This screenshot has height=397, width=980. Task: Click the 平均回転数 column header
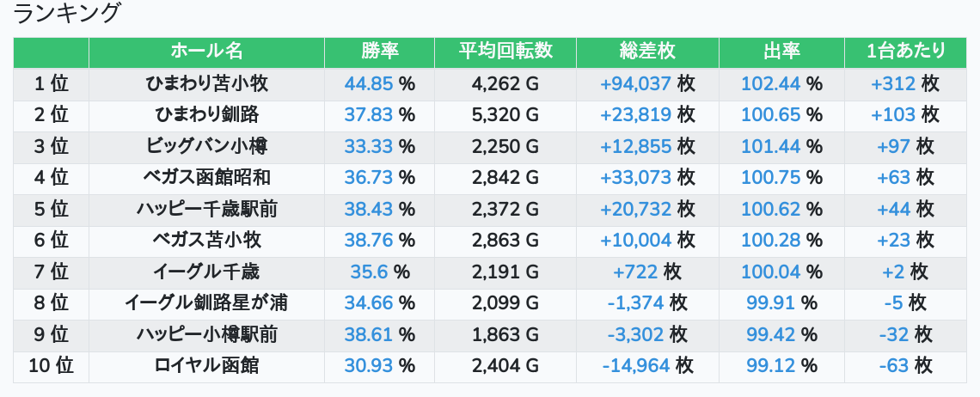(505, 52)
